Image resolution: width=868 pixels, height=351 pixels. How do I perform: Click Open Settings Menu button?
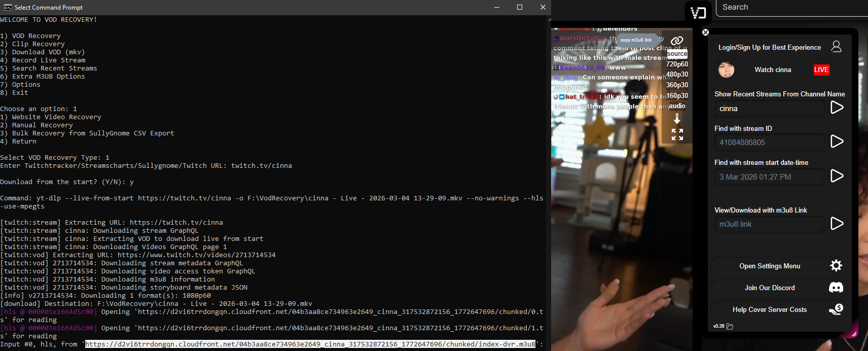pyautogui.click(x=770, y=266)
